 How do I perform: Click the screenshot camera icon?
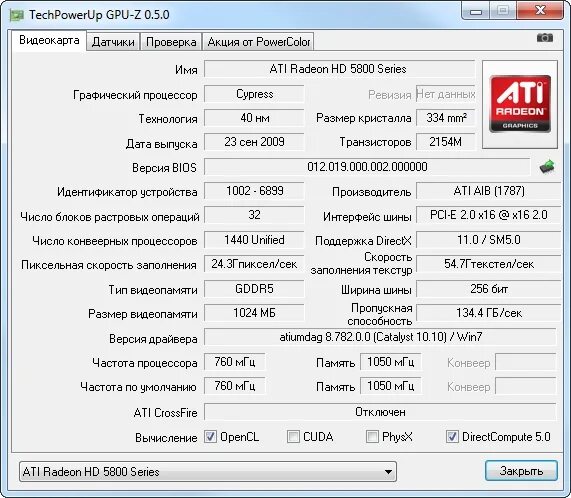[x=545, y=37]
